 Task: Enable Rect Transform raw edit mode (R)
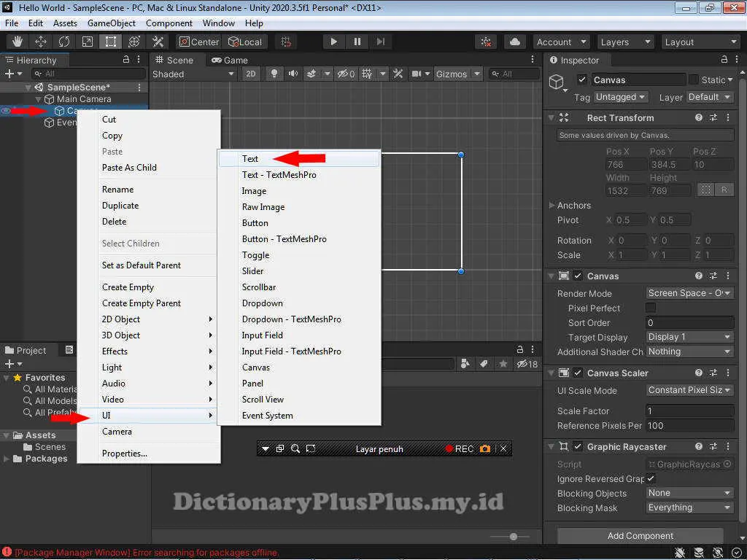[x=724, y=190]
